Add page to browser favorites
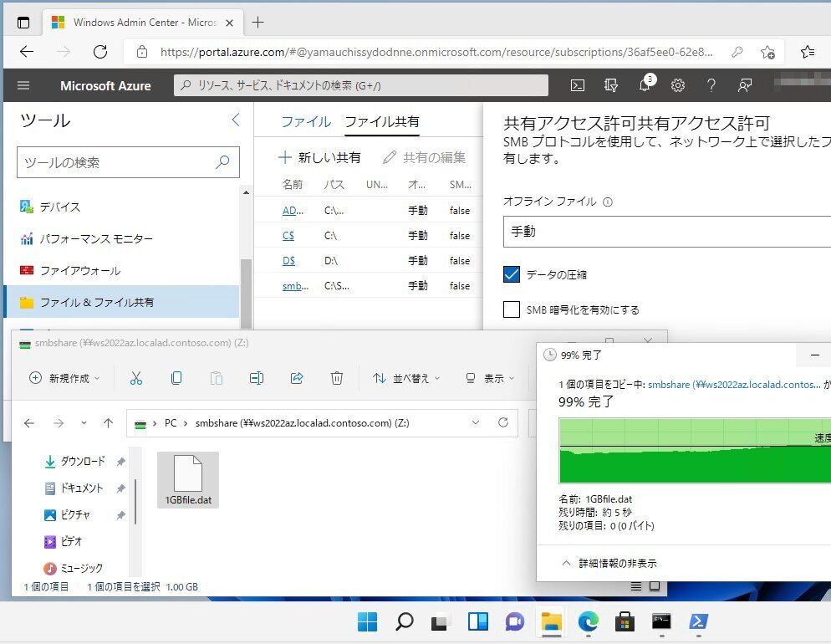 pyautogui.click(x=767, y=52)
